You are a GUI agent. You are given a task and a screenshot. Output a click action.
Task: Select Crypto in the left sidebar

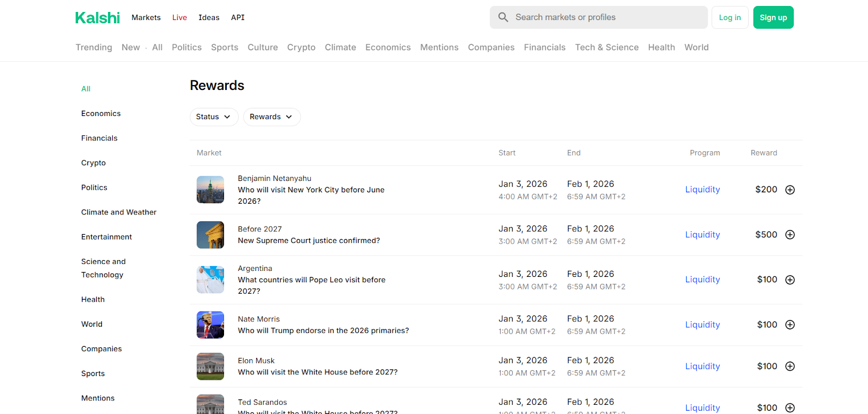pyautogui.click(x=93, y=163)
